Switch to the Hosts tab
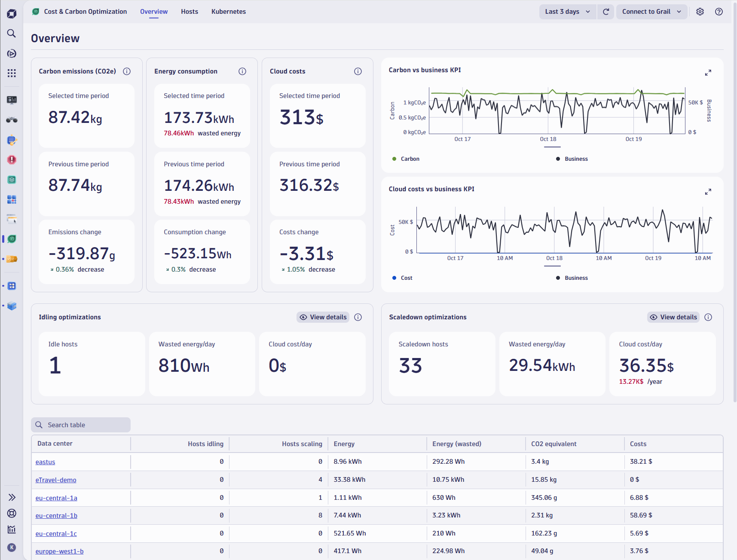 (x=189, y=12)
